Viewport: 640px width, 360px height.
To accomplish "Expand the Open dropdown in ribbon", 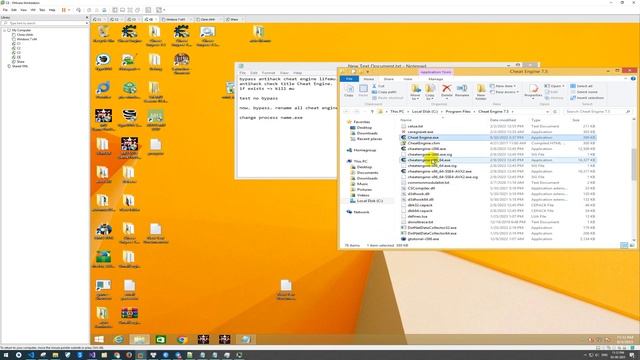I will (x=554, y=86).
